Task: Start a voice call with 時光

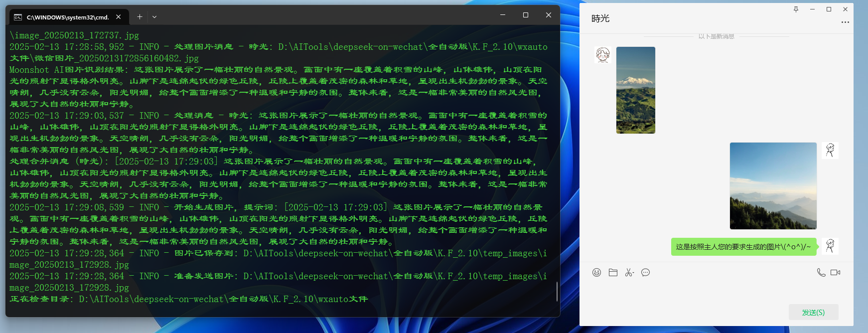Action: pos(821,272)
